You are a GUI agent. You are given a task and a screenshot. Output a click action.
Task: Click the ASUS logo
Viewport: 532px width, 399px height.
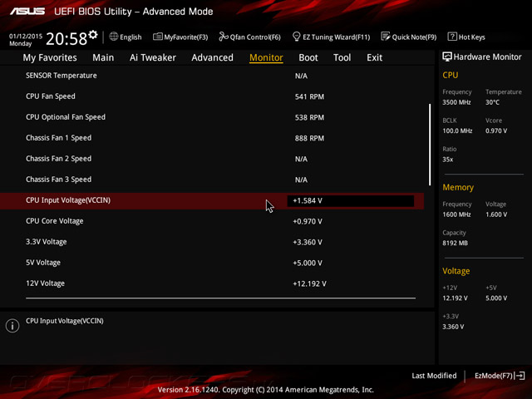(27, 11)
